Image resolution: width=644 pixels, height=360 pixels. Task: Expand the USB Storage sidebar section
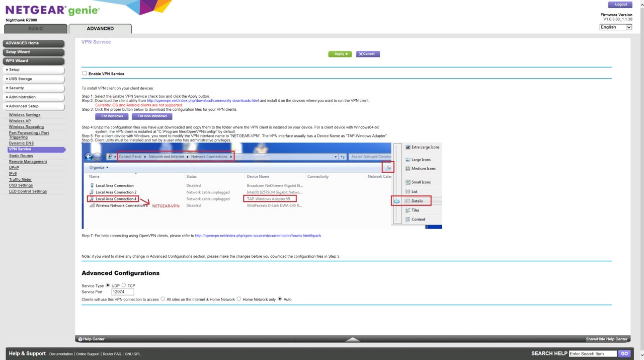click(x=34, y=79)
